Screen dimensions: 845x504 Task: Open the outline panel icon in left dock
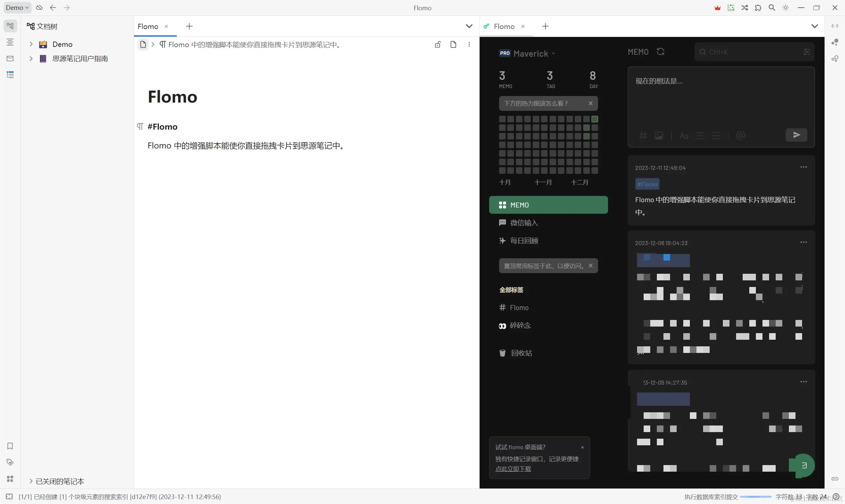click(10, 42)
